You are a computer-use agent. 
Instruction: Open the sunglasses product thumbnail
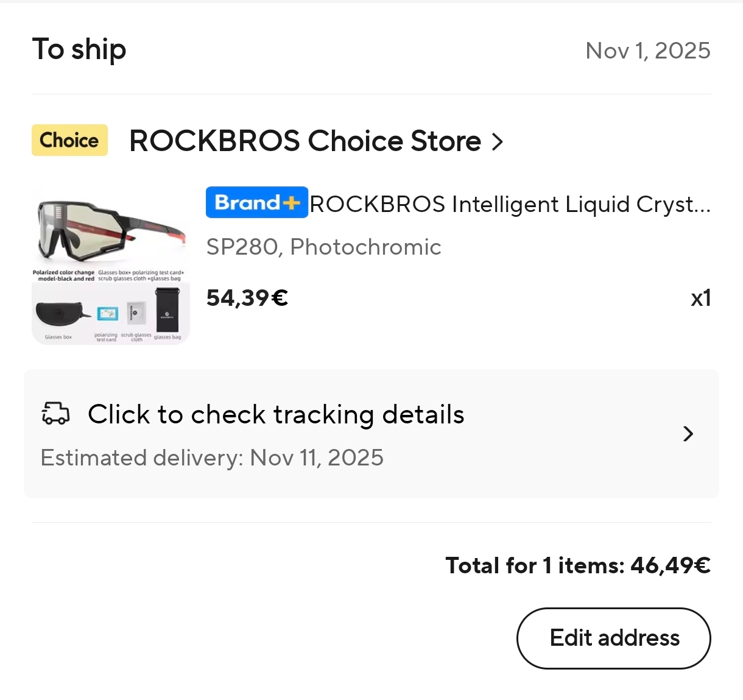pyautogui.click(x=111, y=232)
